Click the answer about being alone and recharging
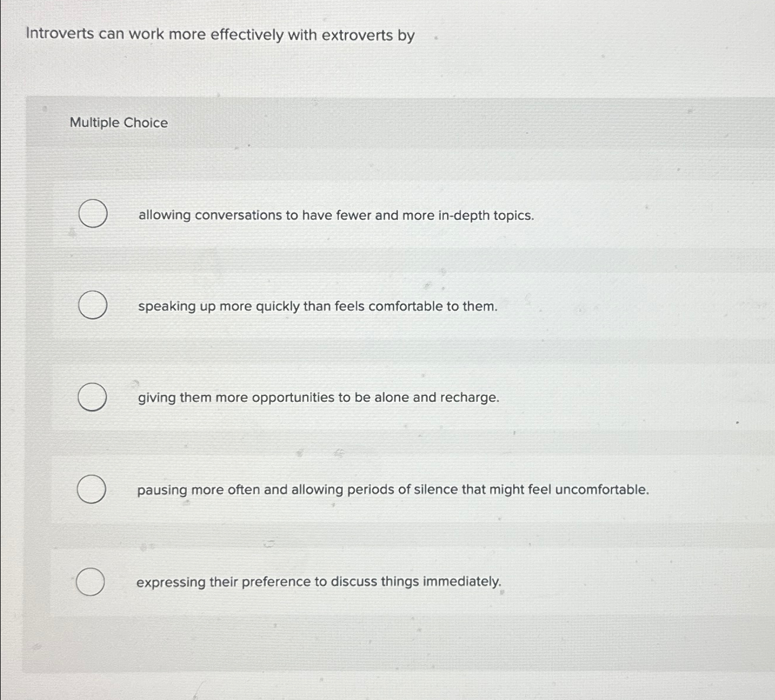775x700 pixels. point(318,398)
